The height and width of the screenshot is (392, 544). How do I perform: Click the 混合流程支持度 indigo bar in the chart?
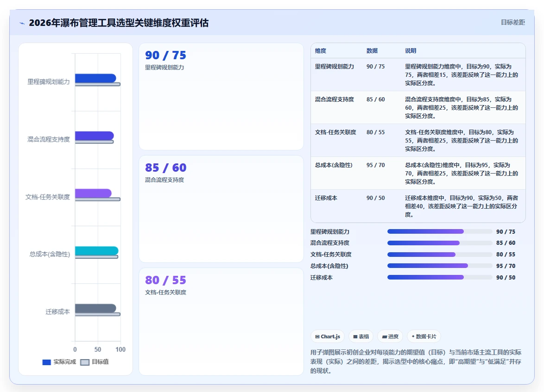[95, 136]
